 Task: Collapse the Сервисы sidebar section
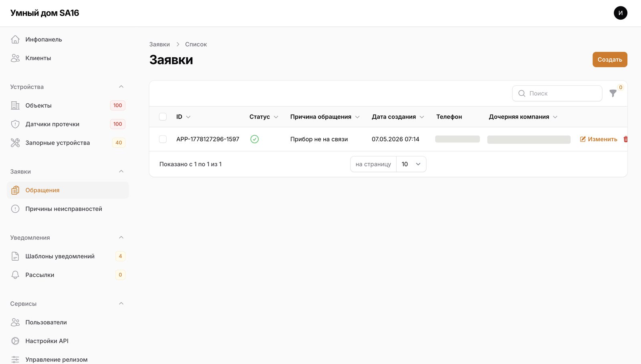tap(121, 304)
